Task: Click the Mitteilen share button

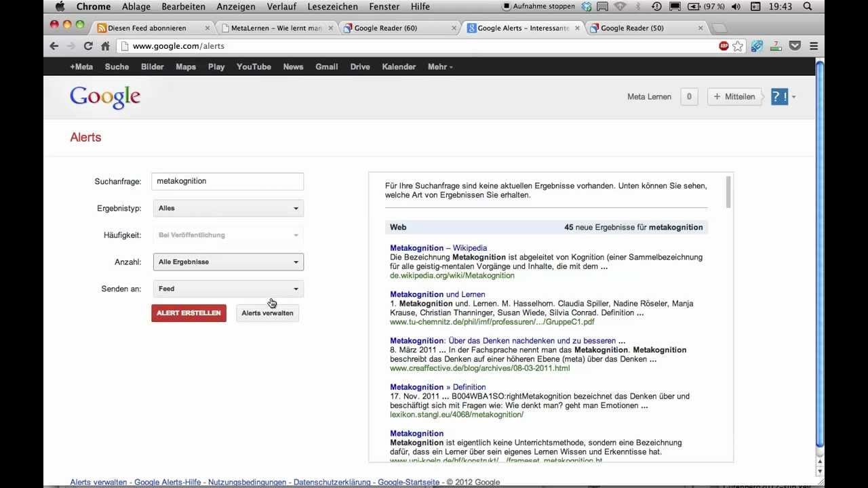Action: 734,96
